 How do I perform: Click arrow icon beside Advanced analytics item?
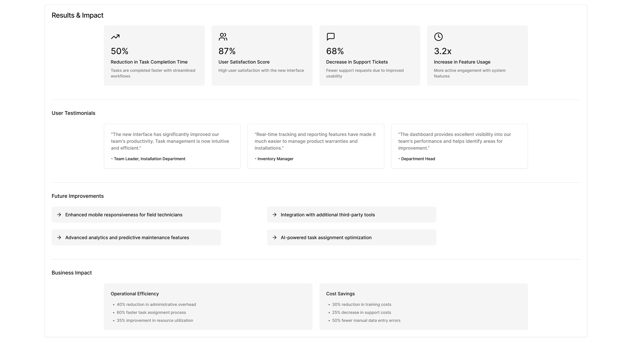coord(59,238)
